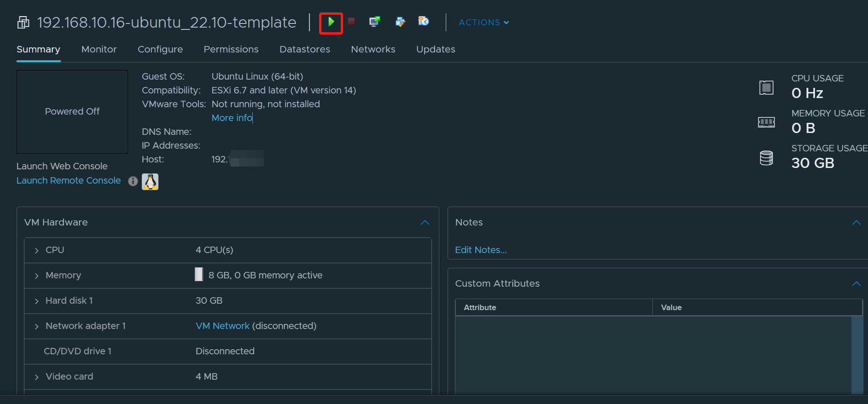Viewport: 868px width, 404px height.
Task: Click the info icon near Remote Console
Action: [x=133, y=181]
